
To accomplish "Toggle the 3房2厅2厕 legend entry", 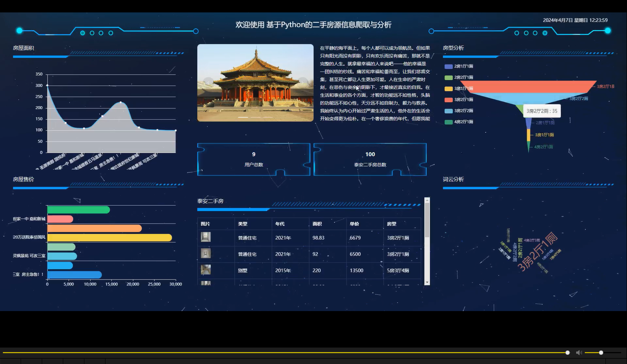I will click(459, 111).
